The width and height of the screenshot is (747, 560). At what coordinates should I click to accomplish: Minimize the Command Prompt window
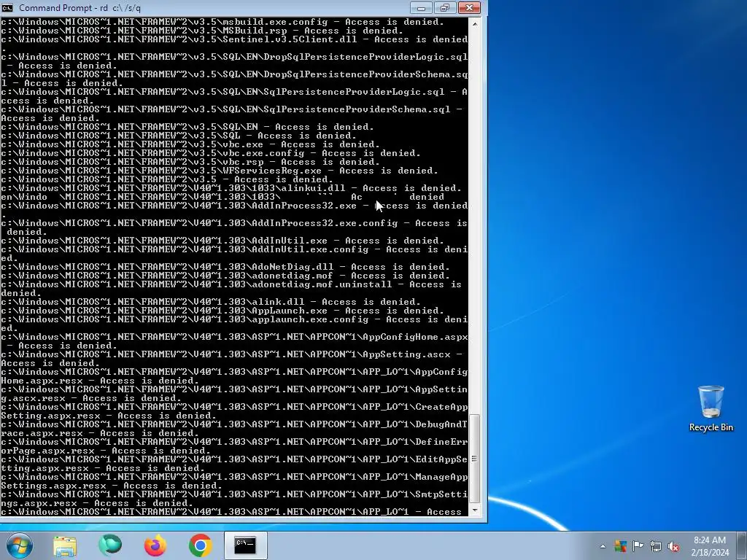(x=421, y=7)
